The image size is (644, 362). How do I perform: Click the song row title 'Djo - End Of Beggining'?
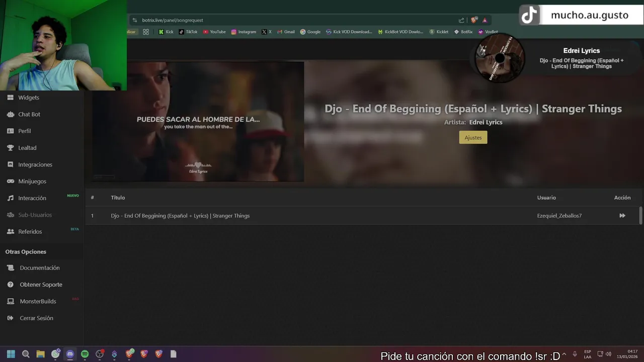180,216
